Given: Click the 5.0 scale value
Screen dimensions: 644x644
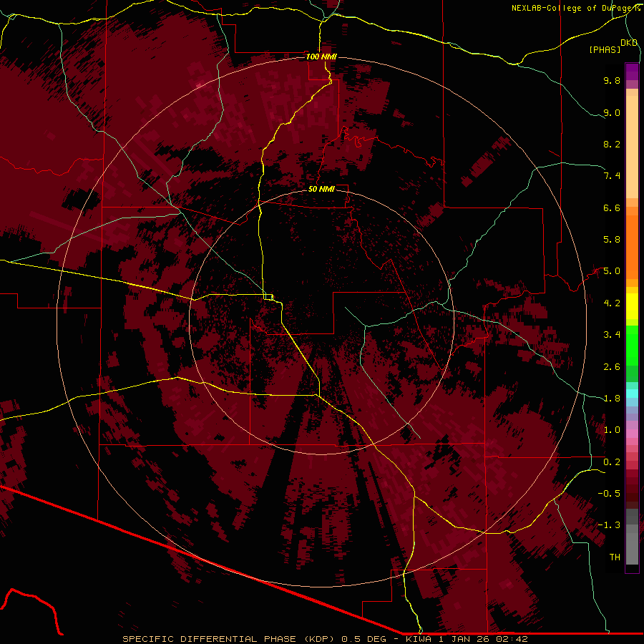Looking at the screenshot, I should (x=612, y=271).
